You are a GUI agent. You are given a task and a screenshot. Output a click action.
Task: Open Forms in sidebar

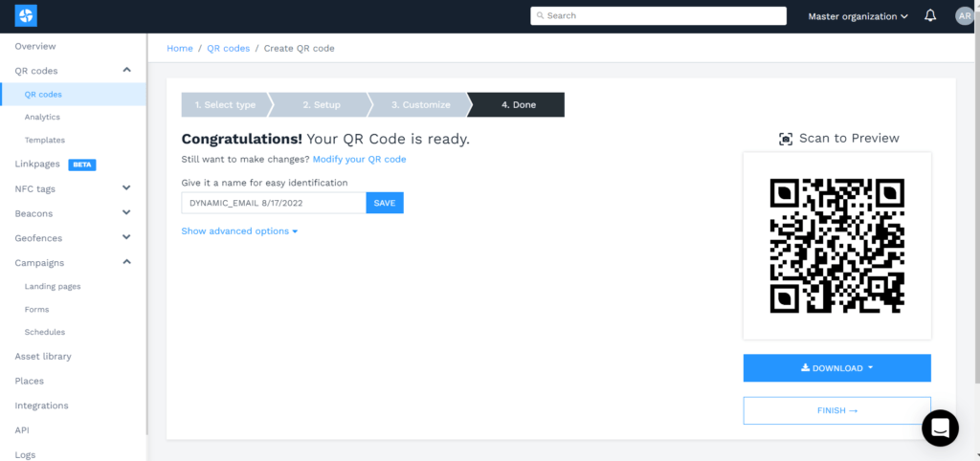(36, 309)
